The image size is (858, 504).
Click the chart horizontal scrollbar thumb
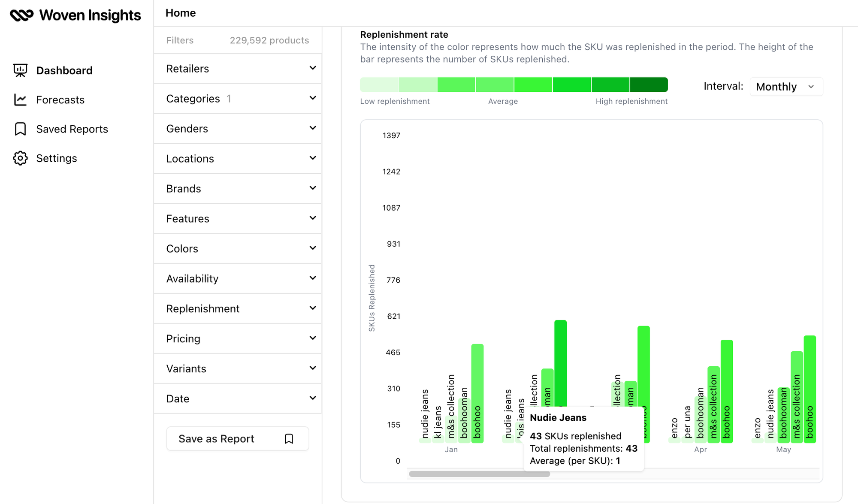(x=479, y=474)
